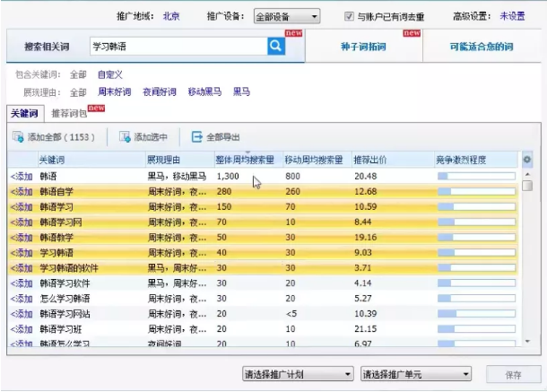Screen dimensions: 547x392
Task: Open the 请选择推广计划 dropdown
Action: (x=297, y=374)
